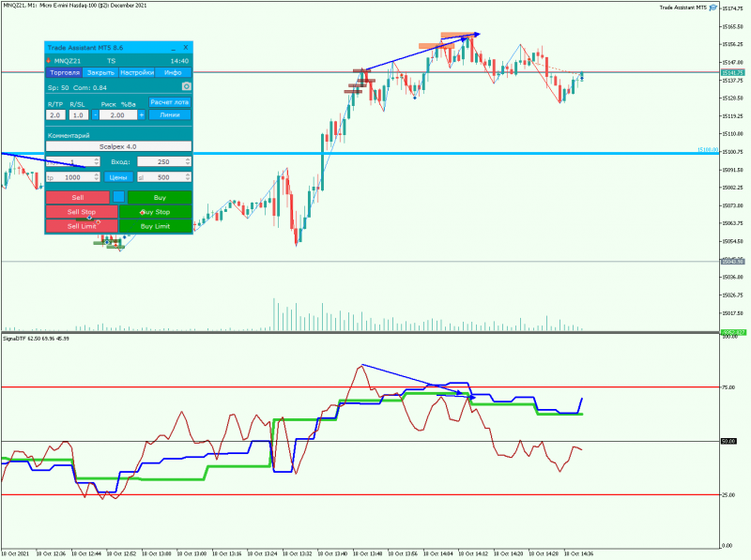Click the Buy Stop button
This screenshot has width=751, height=560.
(155, 212)
